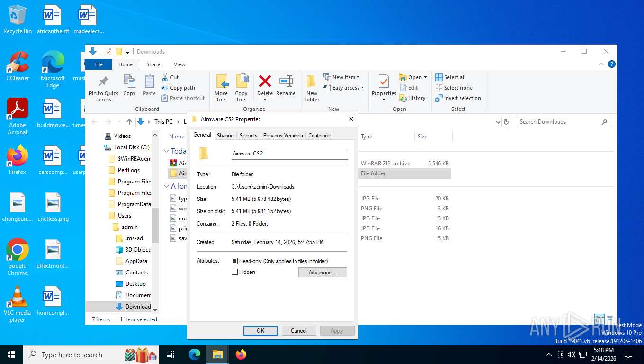Show hidden system tray icons
This screenshot has height=364, width=644.
[x=549, y=355]
